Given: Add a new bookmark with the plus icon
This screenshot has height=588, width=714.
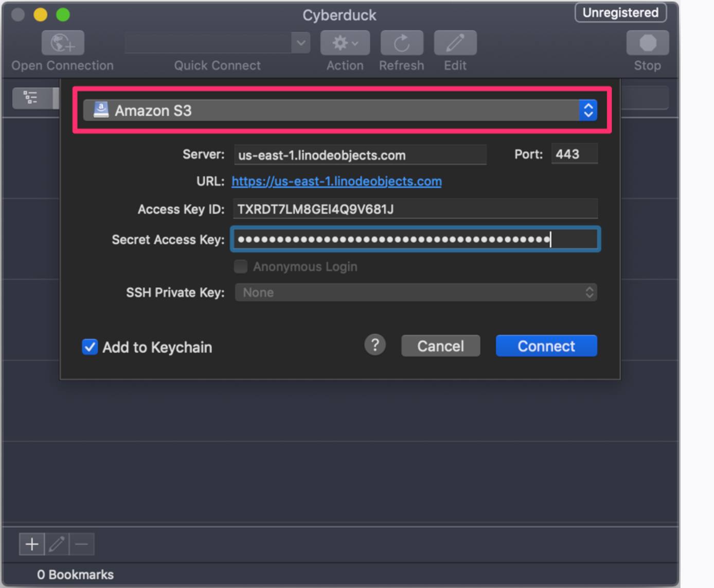Looking at the screenshot, I should [x=31, y=544].
